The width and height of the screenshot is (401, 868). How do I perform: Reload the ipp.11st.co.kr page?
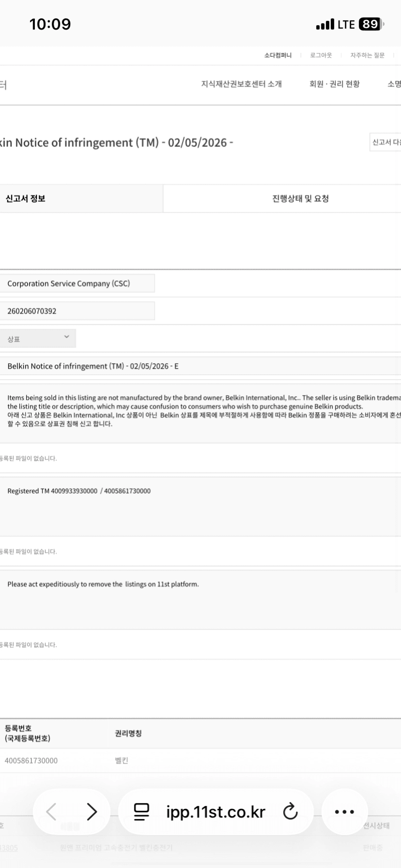pos(290,811)
